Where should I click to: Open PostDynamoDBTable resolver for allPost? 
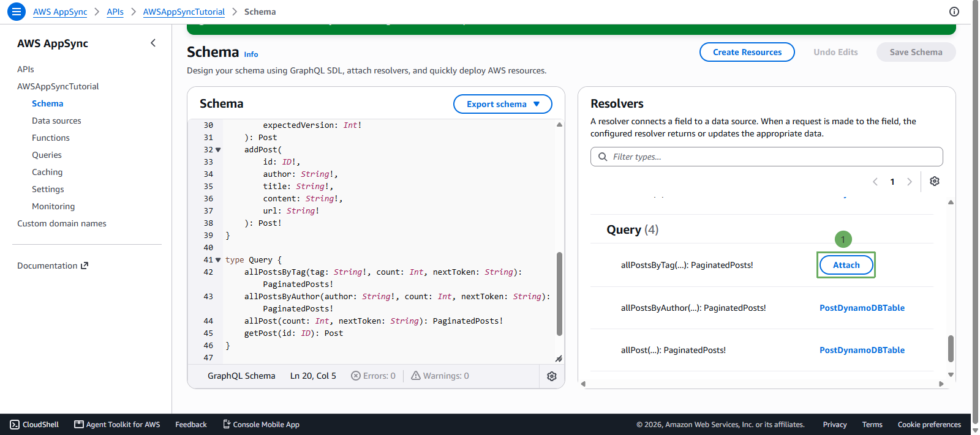tap(862, 350)
